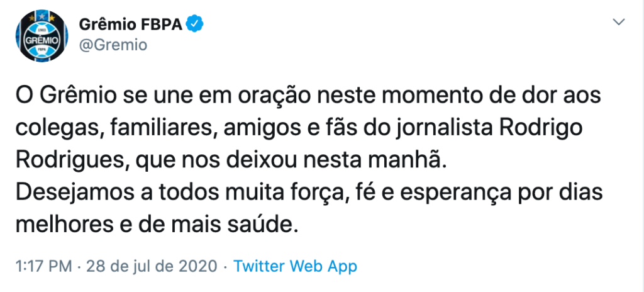Open the Grêmio crest profile picture
This screenshot has width=644, height=292.
coord(42,36)
